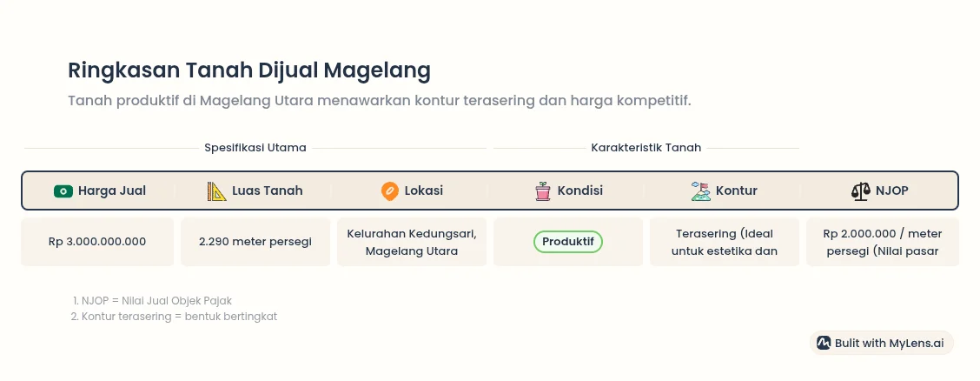980x381 pixels.
Task: Click the money icon beside Harga Jual
Action: [63, 190]
